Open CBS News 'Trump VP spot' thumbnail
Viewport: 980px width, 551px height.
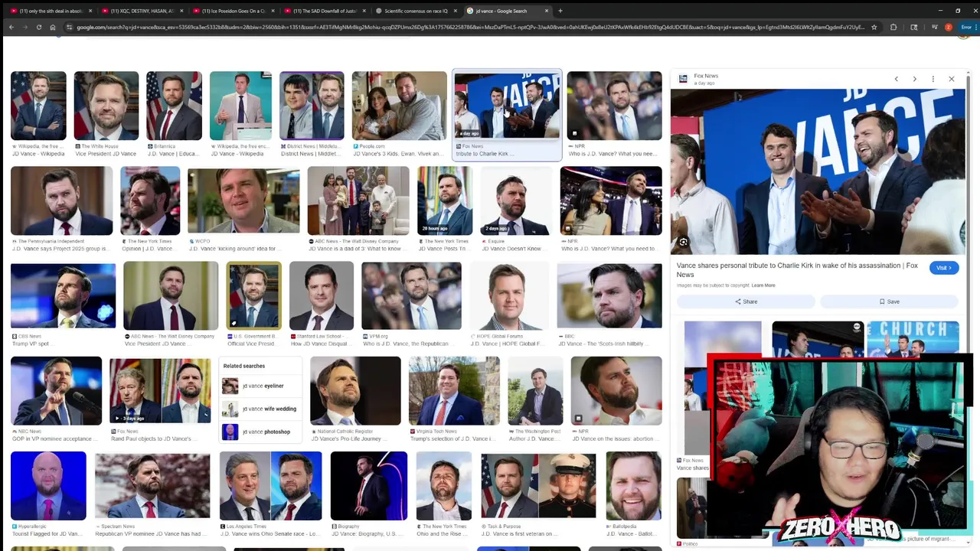coord(63,295)
